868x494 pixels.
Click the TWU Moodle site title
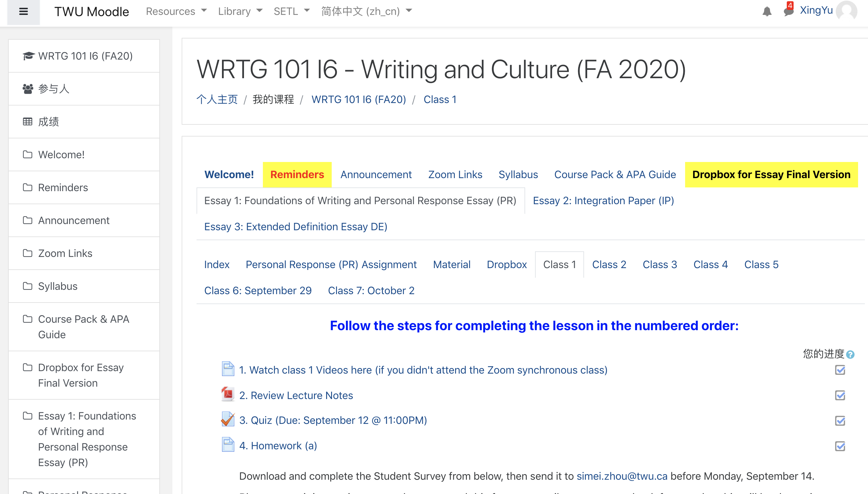click(91, 11)
